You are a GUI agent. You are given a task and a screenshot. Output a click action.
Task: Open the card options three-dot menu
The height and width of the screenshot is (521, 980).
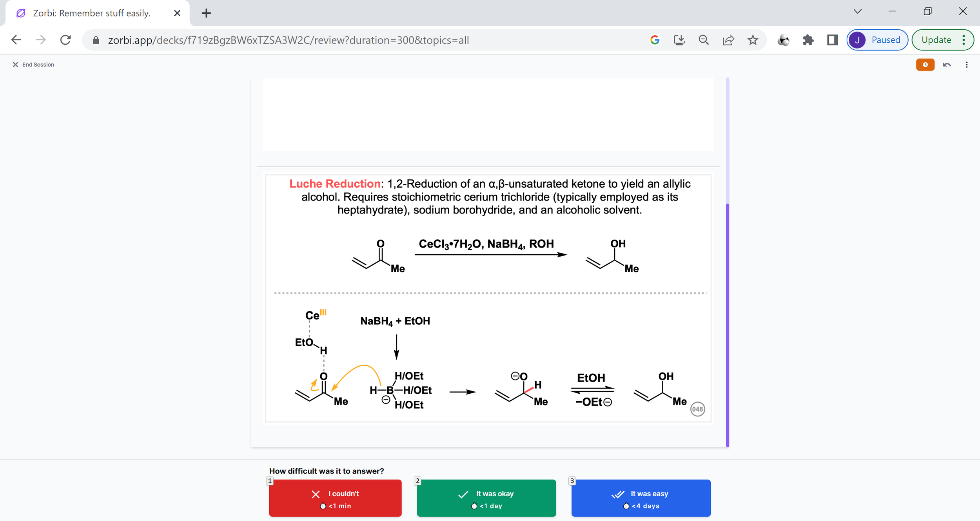[967, 65]
